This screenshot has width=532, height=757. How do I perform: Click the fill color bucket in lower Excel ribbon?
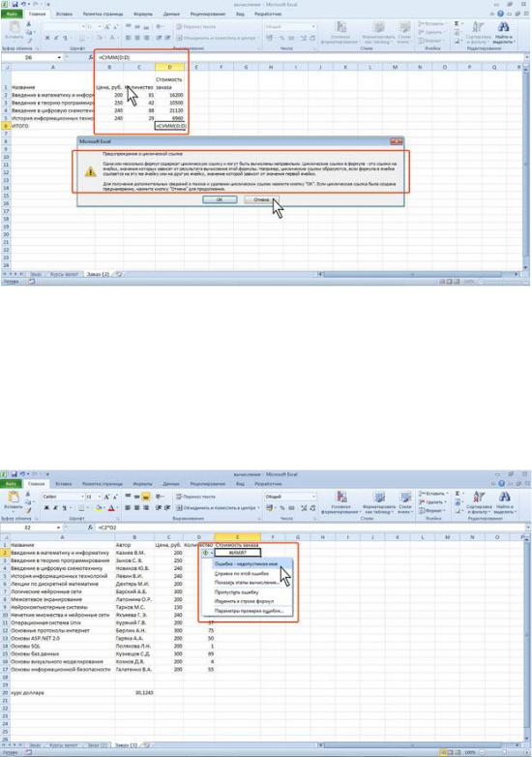pyautogui.click(x=101, y=508)
